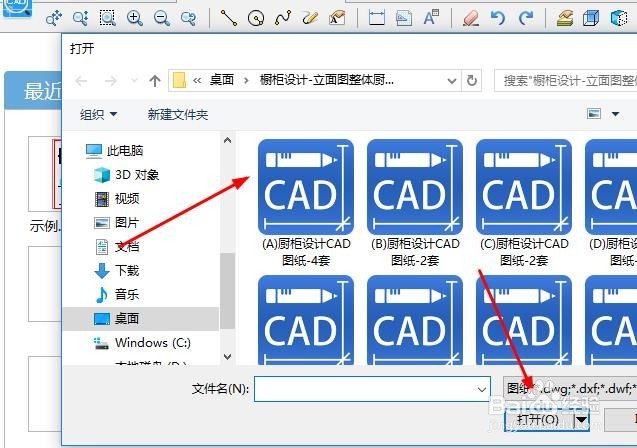Image resolution: width=637 pixels, height=448 pixels.
Task: Select file (B)厨柜设计CAD图纸-2套
Action: 415,203
